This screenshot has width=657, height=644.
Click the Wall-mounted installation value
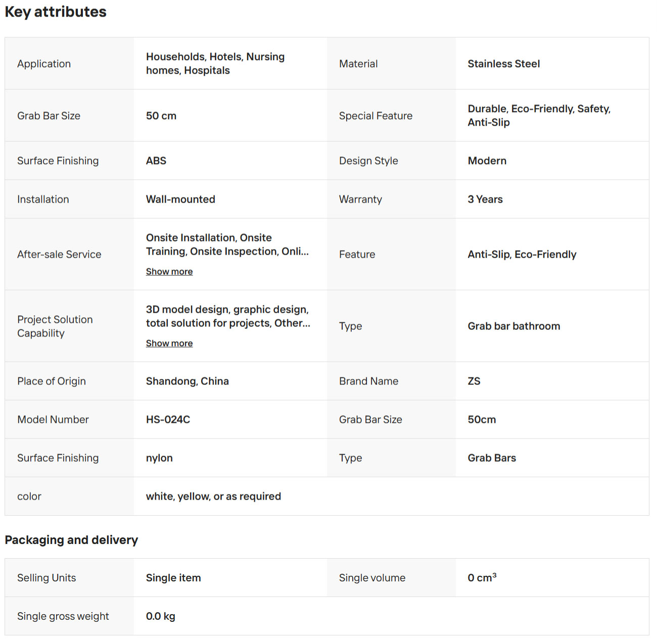[180, 200]
